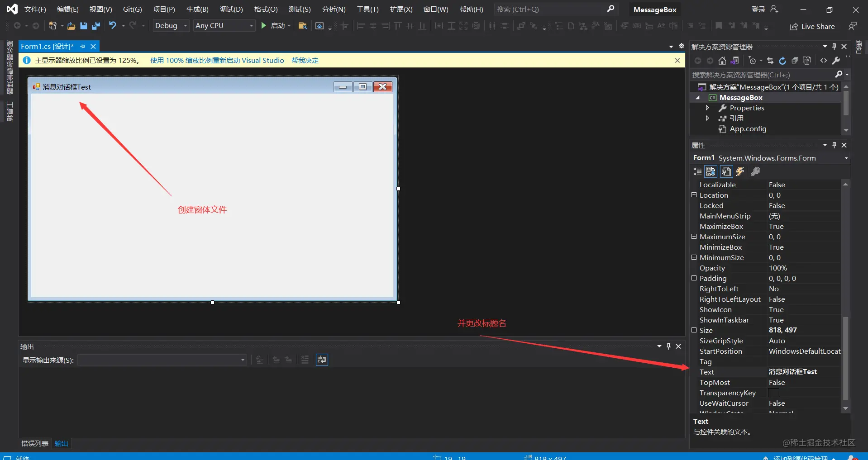Expand the Padding property
Screen dimensions: 868x460
(x=694, y=278)
